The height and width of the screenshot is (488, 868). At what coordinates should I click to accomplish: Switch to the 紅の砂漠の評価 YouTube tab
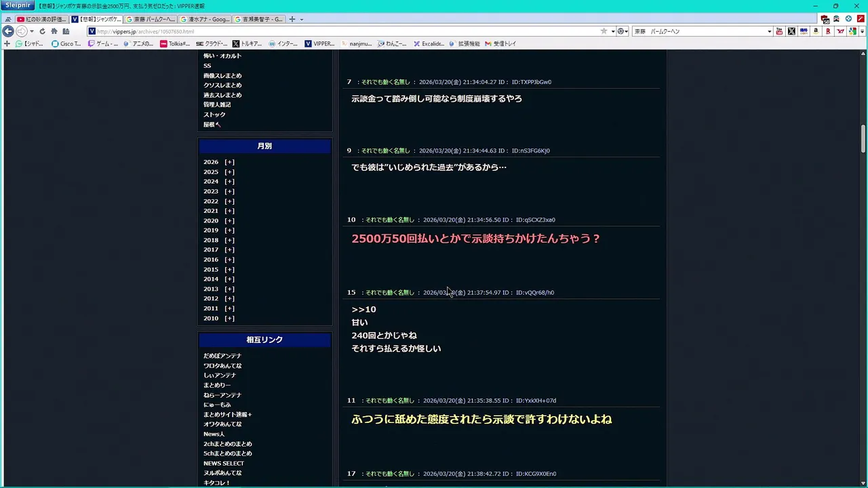(42, 19)
